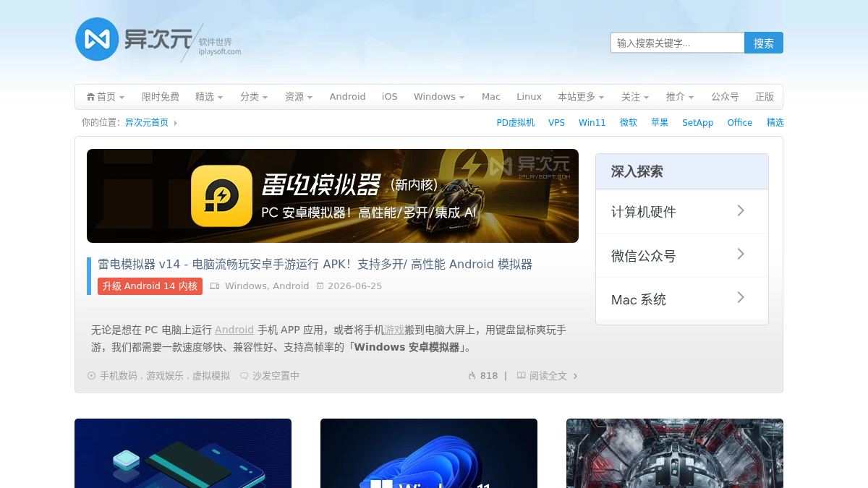Click the search keyword input field
Image resolution: width=868 pixels, height=488 pixels.
(x=678, y=43)
